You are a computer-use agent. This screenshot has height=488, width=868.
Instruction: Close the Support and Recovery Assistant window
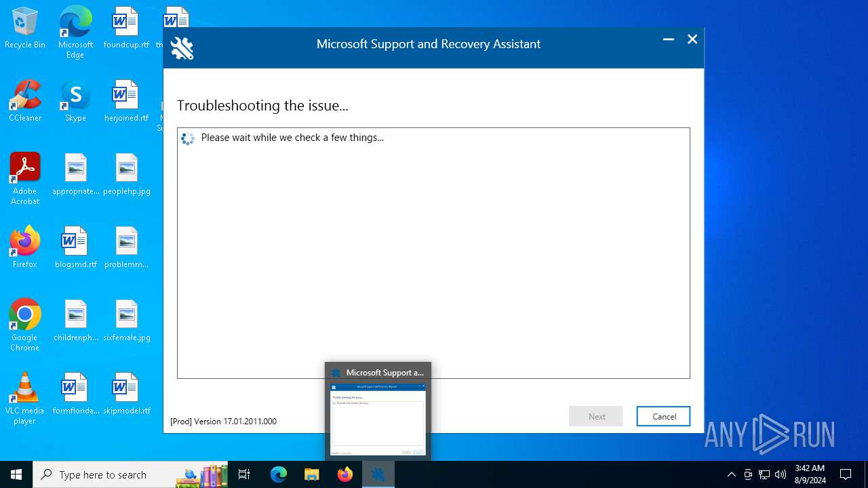click(692, 39)
